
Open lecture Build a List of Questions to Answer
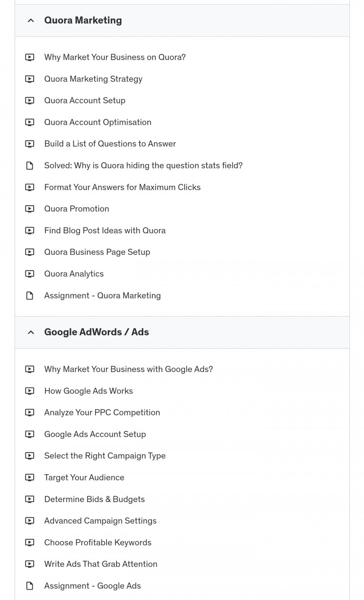click(x=110, y=144)
